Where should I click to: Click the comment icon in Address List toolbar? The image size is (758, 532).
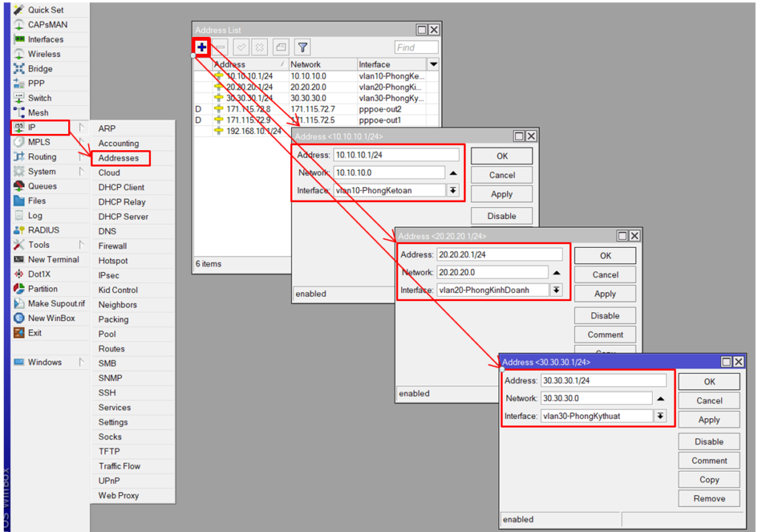[x=281, y=47]
